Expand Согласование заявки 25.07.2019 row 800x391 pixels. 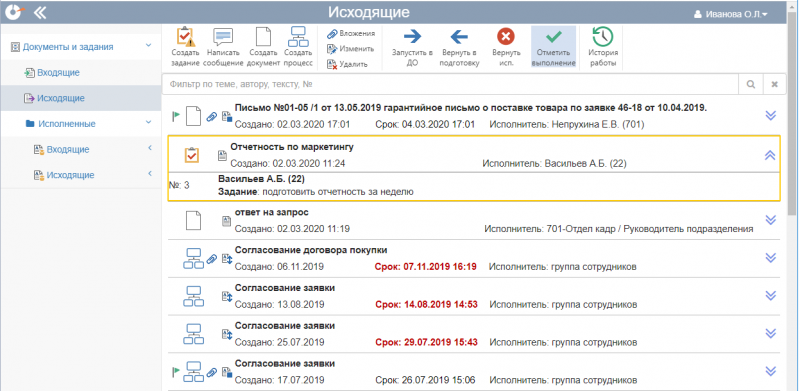(771, 333)
